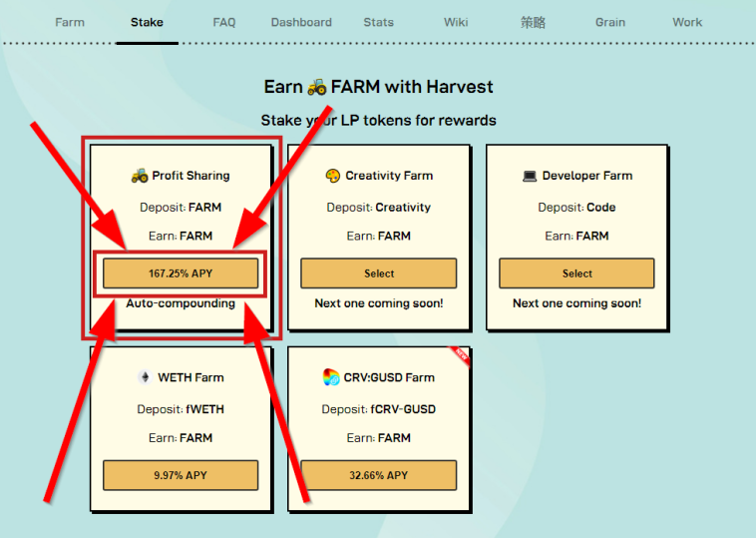Open the Wiki tab

[x=456, y=22]
